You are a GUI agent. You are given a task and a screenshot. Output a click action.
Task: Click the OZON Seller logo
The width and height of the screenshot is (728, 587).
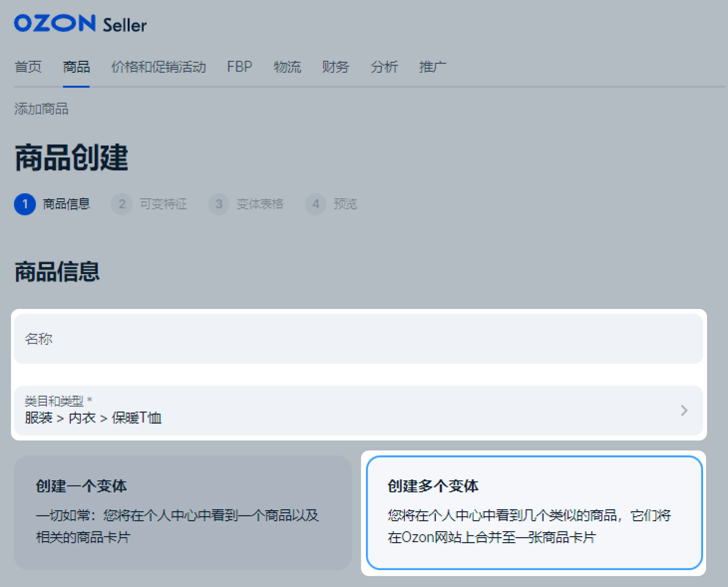pos(80,23)
